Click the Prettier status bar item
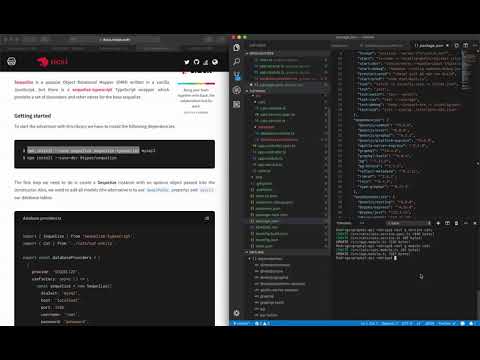The image size is (480, 360). coord(447,323)
